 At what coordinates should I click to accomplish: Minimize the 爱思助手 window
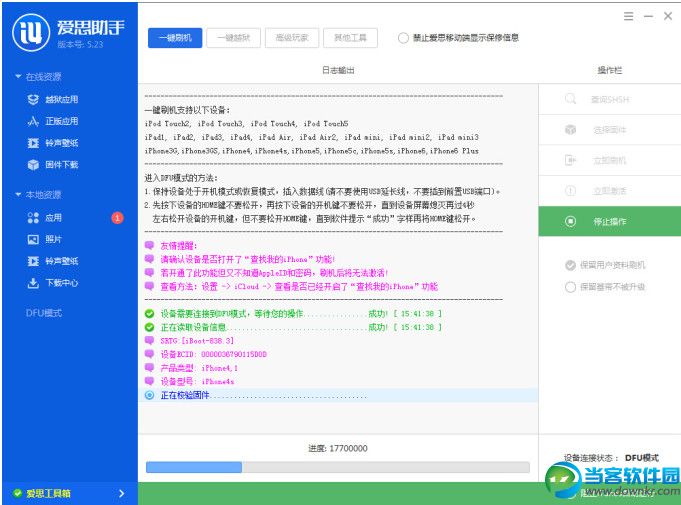pos(648,17)
